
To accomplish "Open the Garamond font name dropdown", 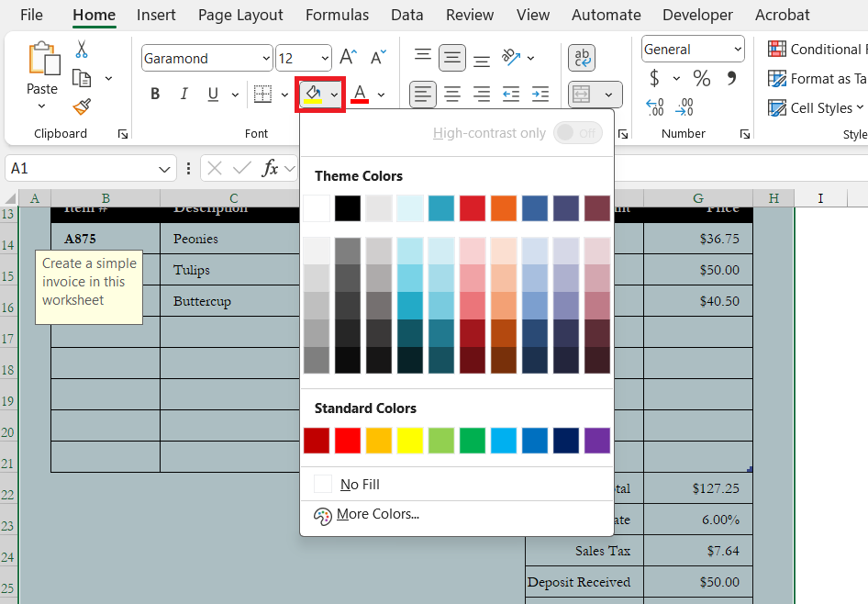I will point(266,58).
